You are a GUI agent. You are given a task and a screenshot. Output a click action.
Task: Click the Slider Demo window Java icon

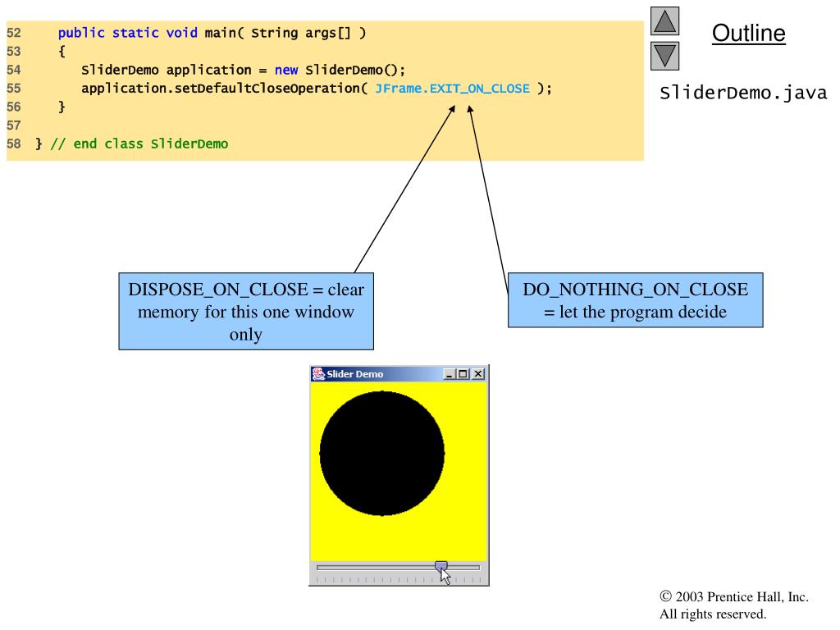pyautogui.click(x=318, y=373)
